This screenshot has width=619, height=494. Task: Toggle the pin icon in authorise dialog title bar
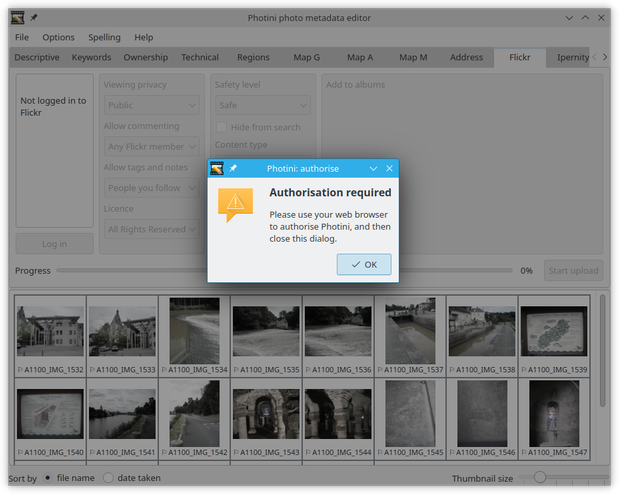(x=233, y=168)
